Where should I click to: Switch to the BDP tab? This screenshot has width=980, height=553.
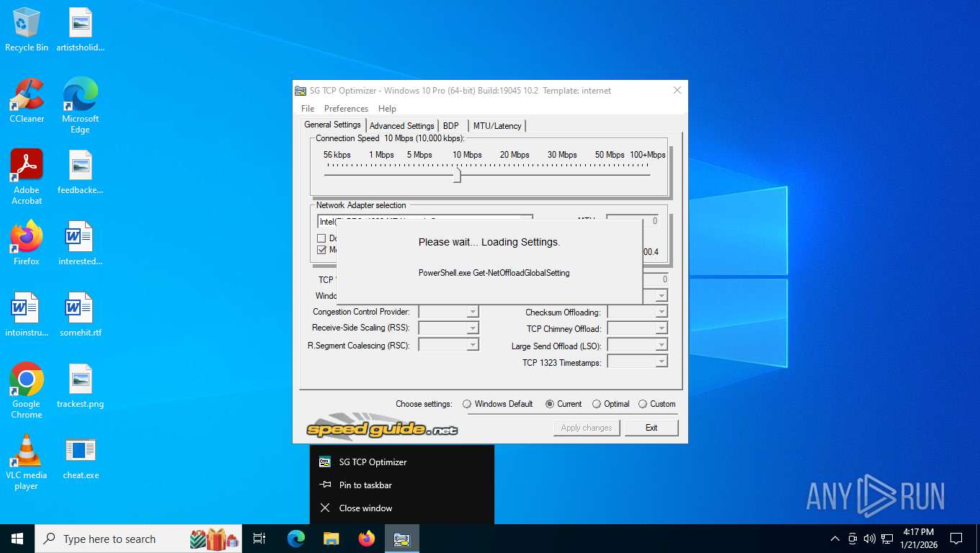pos(451,126)
